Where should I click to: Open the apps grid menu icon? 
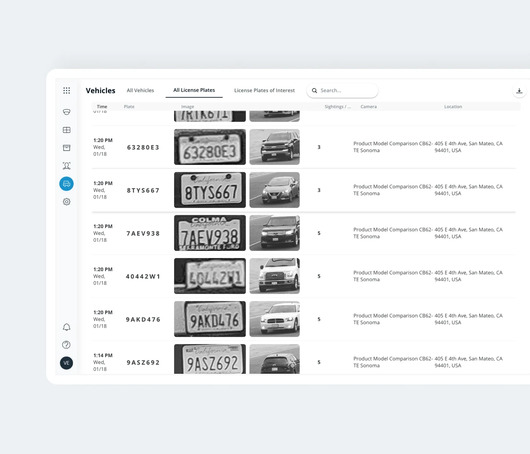[x=67, y=90]
